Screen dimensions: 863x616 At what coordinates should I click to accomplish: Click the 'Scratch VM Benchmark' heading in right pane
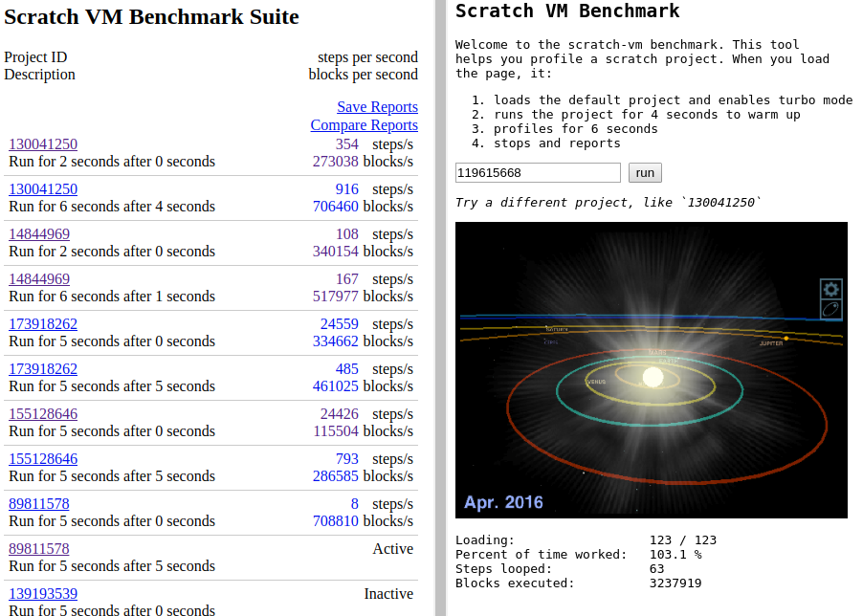pyautogui.click(x=567, y=11)
